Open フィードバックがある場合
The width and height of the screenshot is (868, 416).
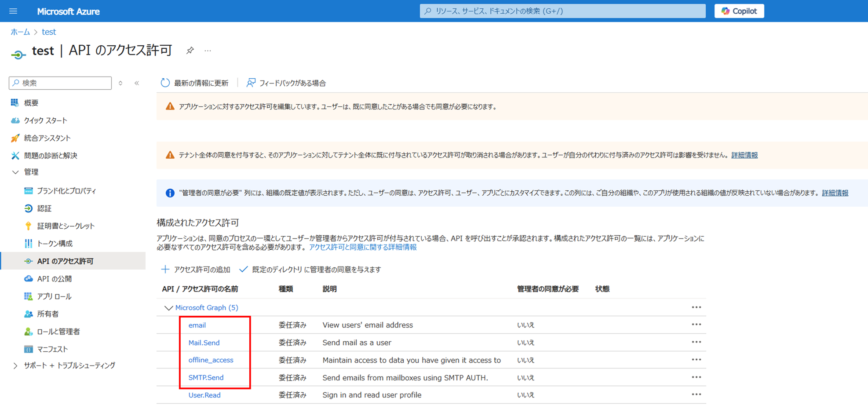pos(286,83)
